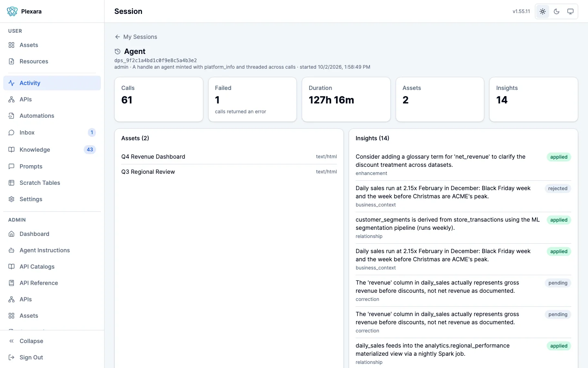
Task: Open Inbox unread badge showing 1
Action: [92, 132]
